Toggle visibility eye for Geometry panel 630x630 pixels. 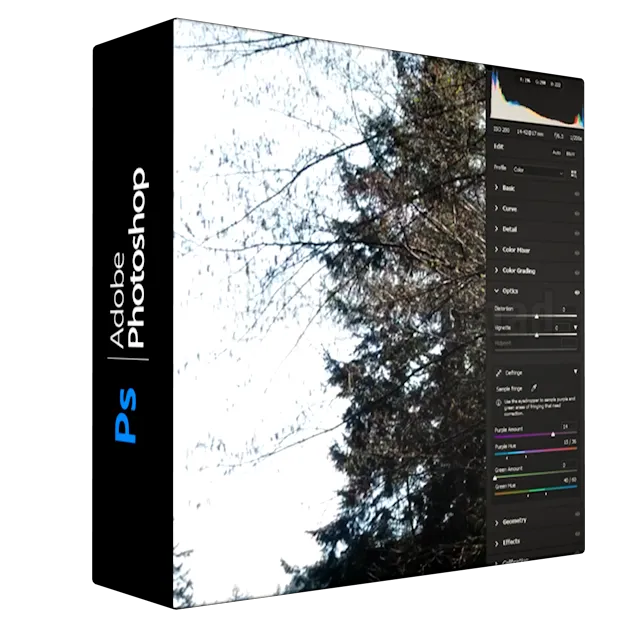pyautogui.click(x=577, y=514)
